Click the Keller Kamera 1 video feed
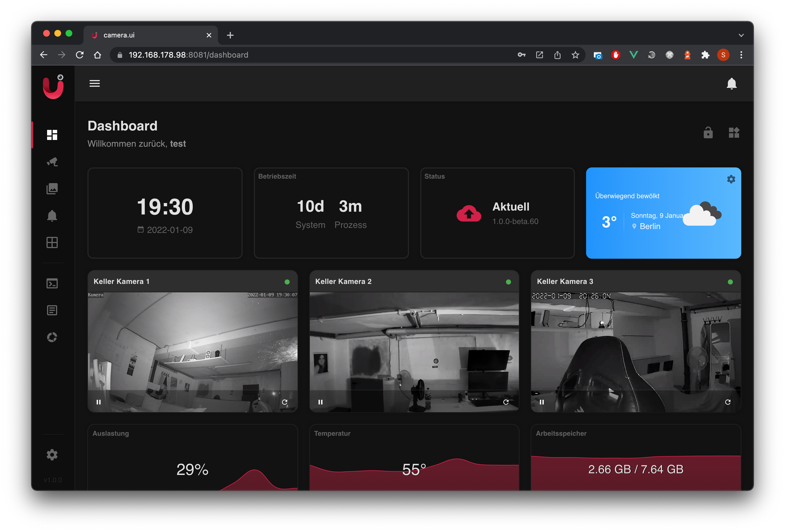The height and width of the screenshot is (532, 785). 193,352
